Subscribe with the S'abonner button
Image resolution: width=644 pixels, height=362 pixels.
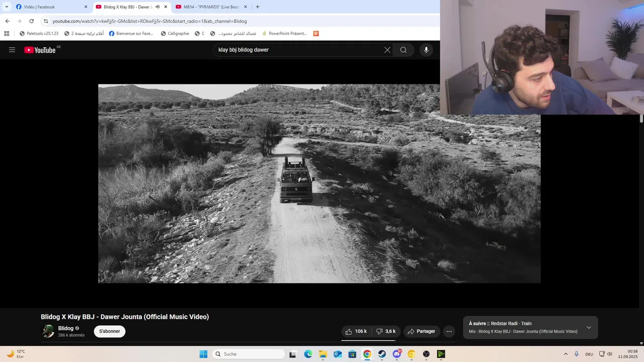[x=110, y=331]
